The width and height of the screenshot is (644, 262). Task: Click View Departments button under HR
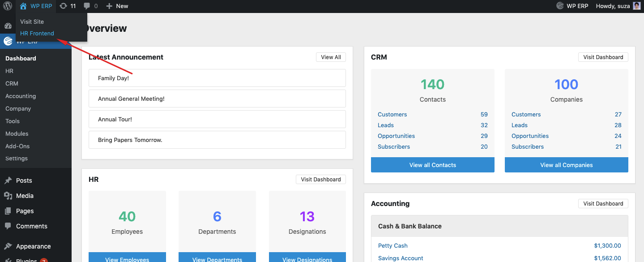pyautogui.click(x=217, y=259)
